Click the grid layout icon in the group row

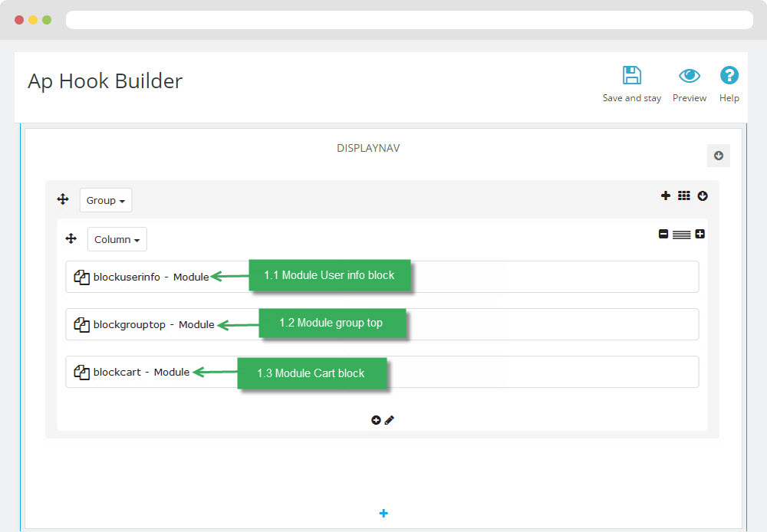tap(684, 195)
